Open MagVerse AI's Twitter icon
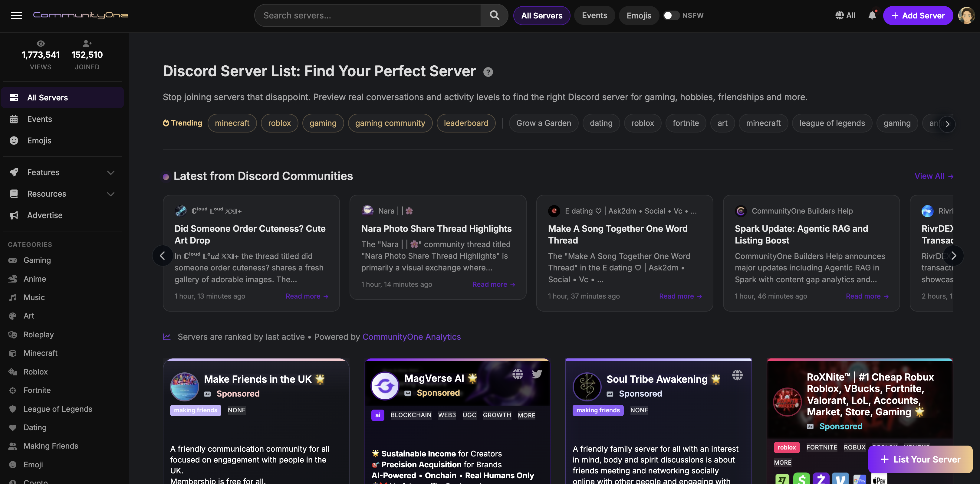The height and width of the screenshot is (484, 980). point(538,374)
